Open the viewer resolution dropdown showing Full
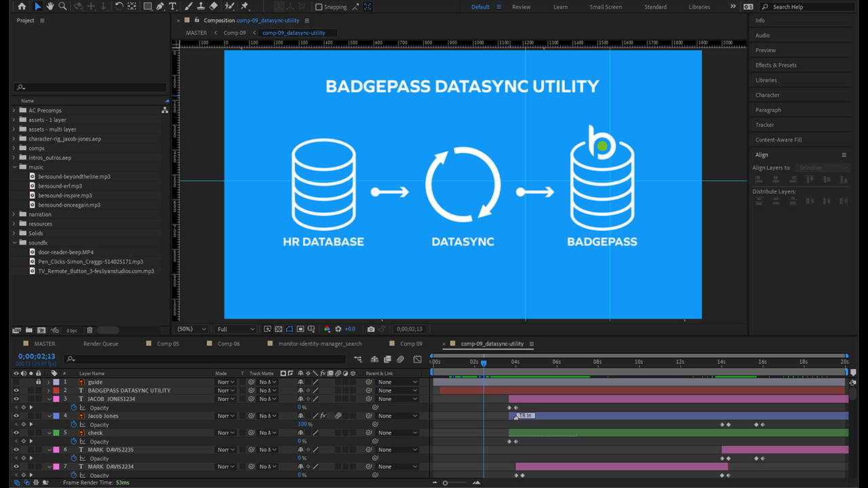 [x=235, y=329]
